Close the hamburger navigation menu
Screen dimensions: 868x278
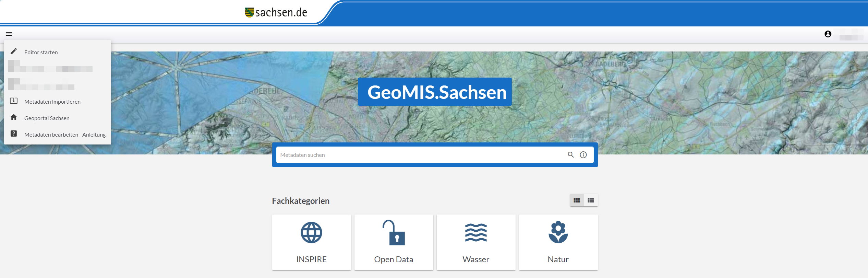point(9,34)
